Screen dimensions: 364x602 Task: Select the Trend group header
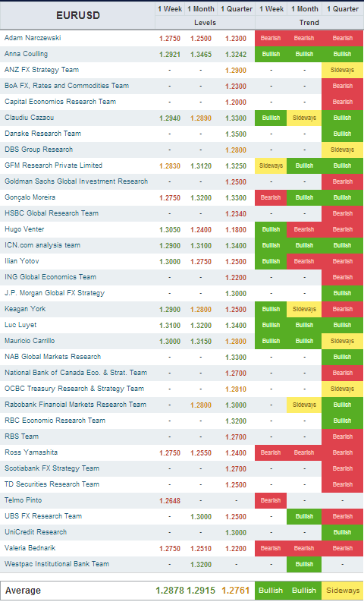click(309, 23)
